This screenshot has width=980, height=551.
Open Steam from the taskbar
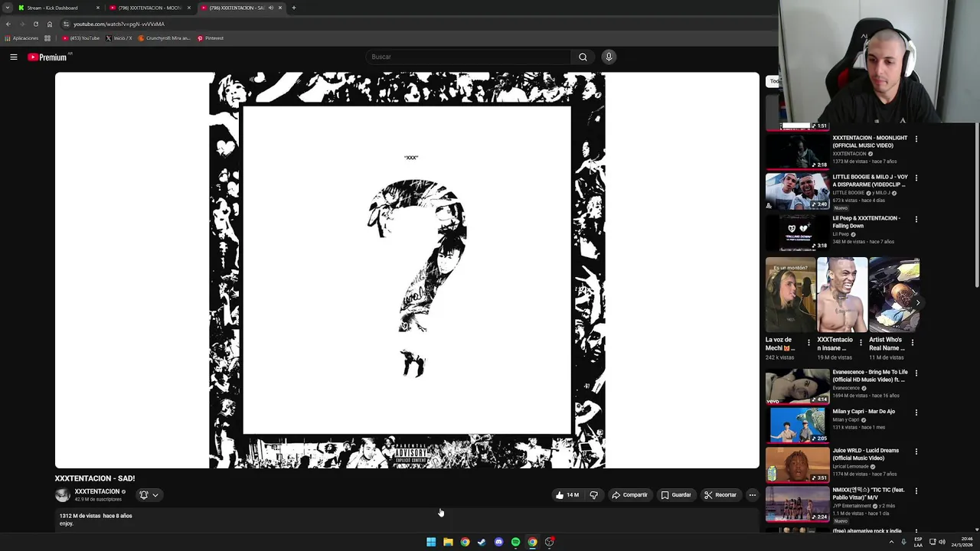(x=482, y=542)
